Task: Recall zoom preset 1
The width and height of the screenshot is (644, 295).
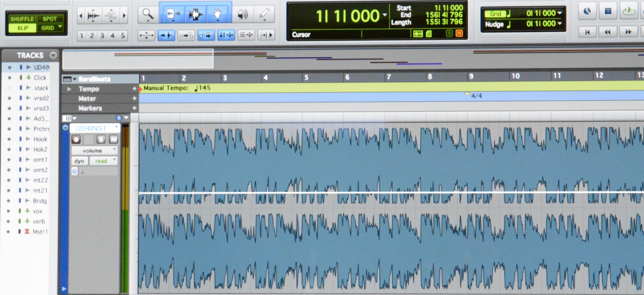Action: (x=82, y=36)
